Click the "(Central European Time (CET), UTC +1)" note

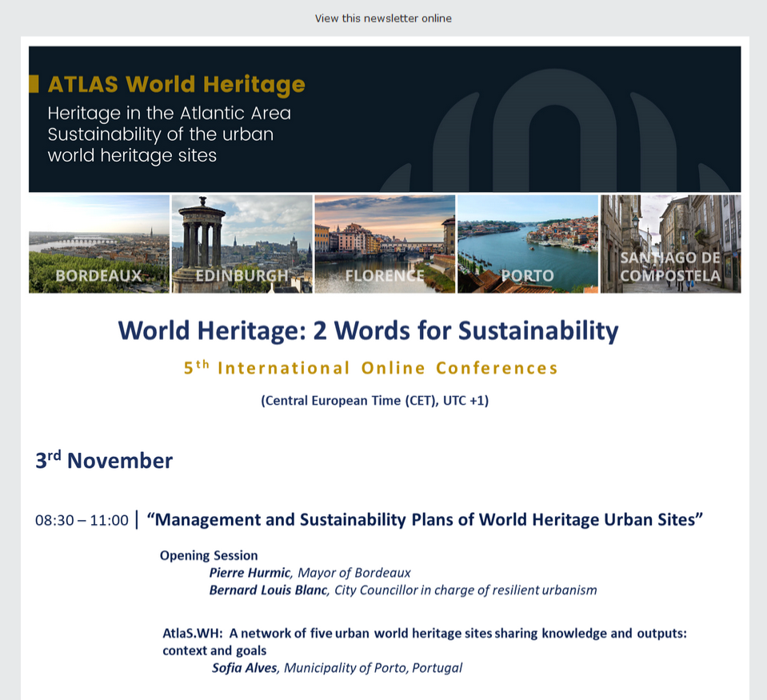click(374, 401)
